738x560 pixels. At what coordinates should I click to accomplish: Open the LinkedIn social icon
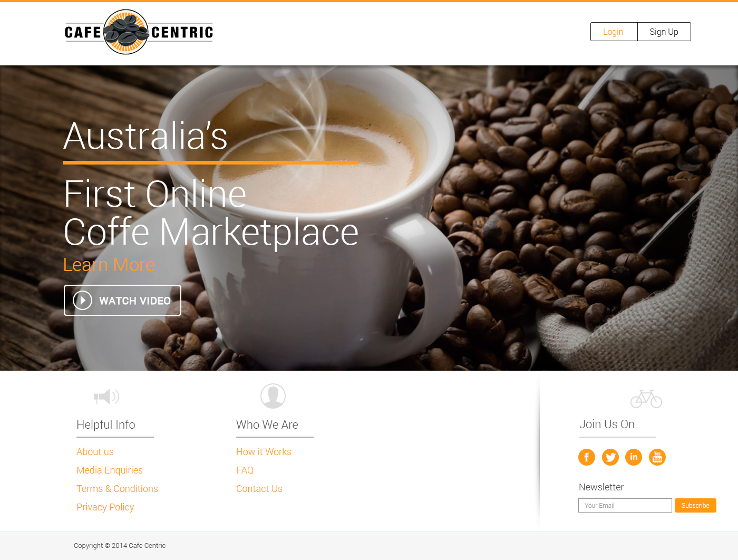pyautogui.click(x=634, y=457)
